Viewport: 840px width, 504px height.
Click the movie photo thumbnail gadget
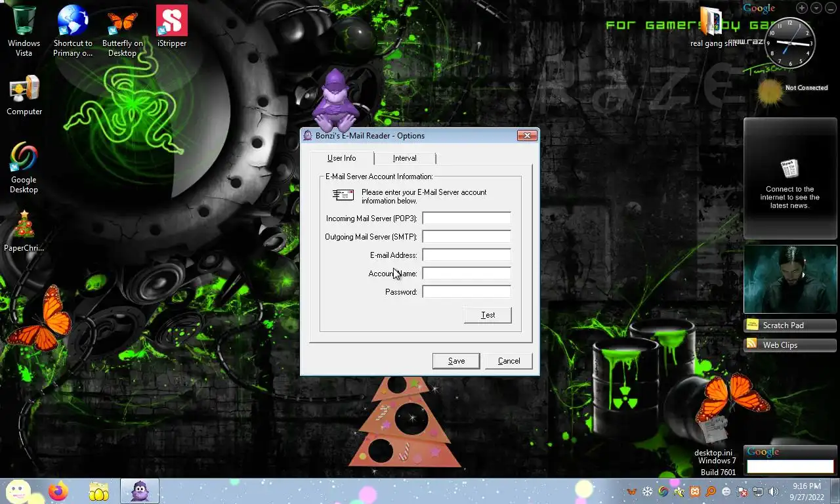[790, 279]
